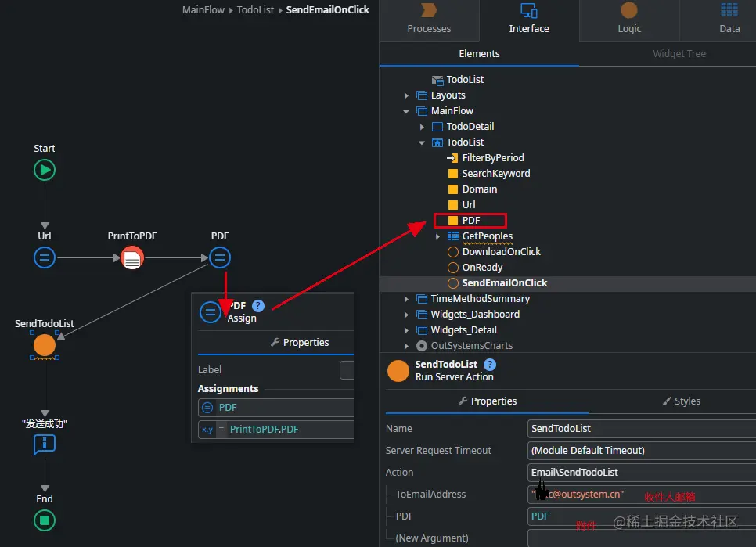The height and width of the screenshot is (547, 756).
Task: Click the Interface tab icon
Action: point(529,10)
